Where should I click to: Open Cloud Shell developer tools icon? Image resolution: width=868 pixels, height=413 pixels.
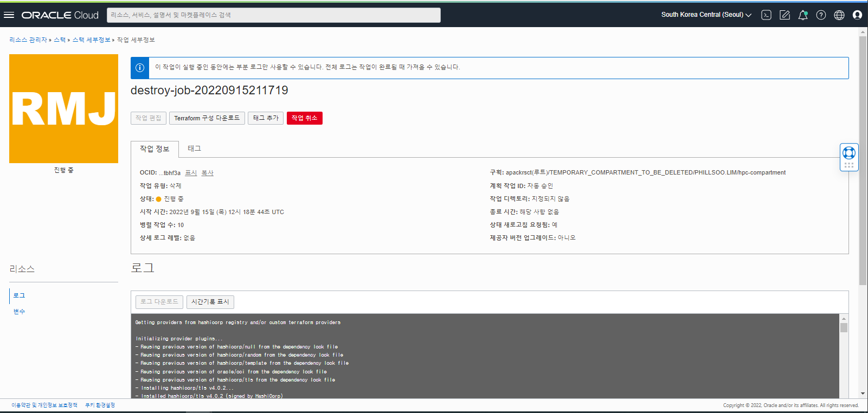pyautogui.click(x=766, y=15)
